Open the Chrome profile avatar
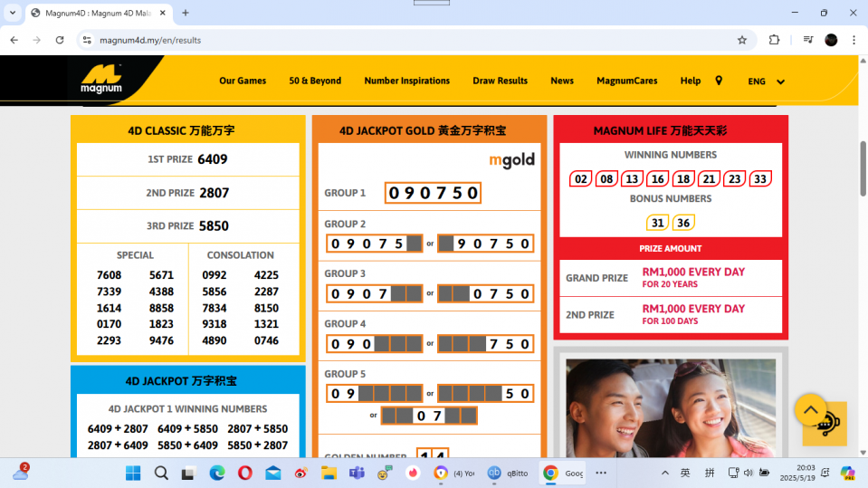 pos(831,40)
